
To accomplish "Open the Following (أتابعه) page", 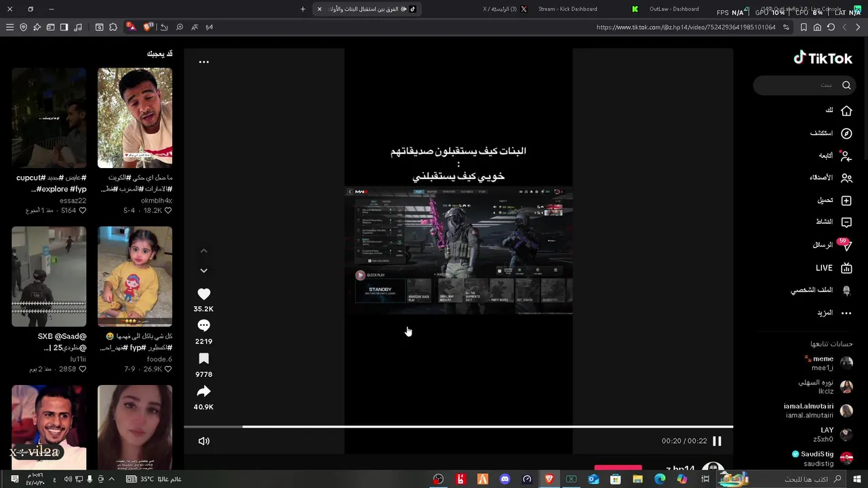I will 835,155.
